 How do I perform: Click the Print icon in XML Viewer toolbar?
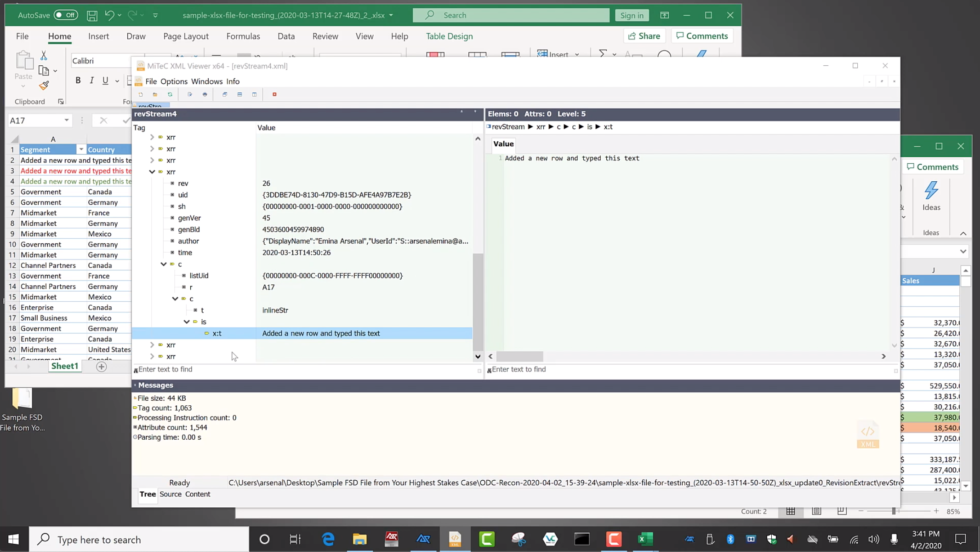[x=205, y=94]
